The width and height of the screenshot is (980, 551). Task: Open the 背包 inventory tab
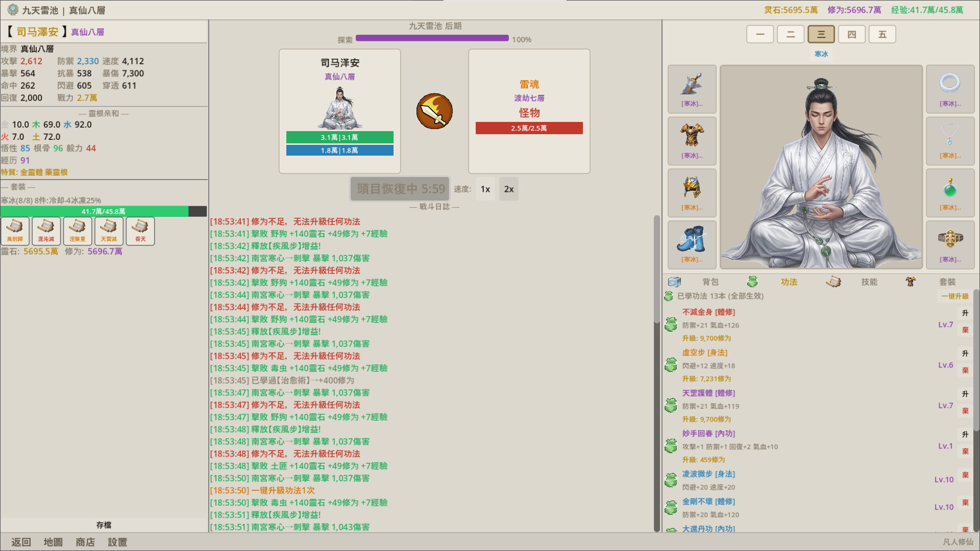pos(709,282)
